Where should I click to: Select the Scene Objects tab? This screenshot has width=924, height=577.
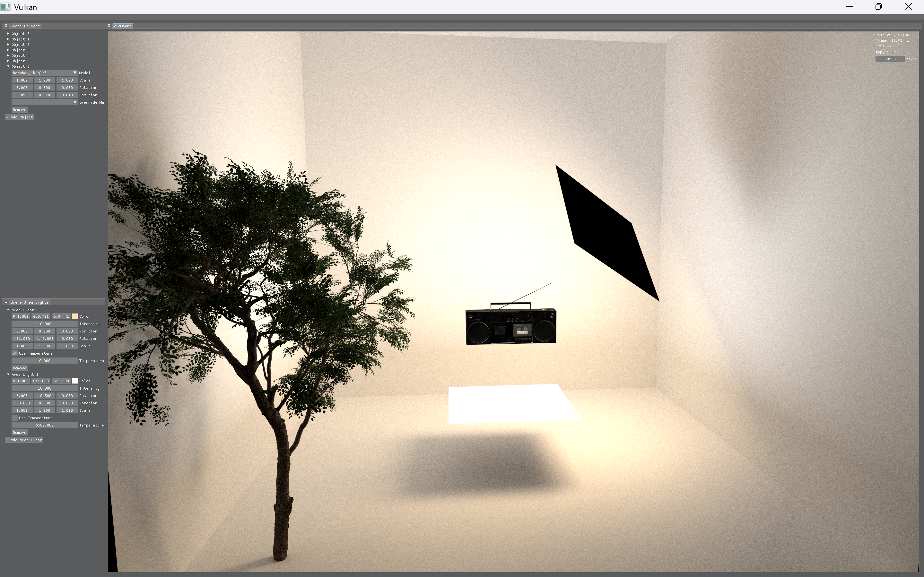click(25, 26)
